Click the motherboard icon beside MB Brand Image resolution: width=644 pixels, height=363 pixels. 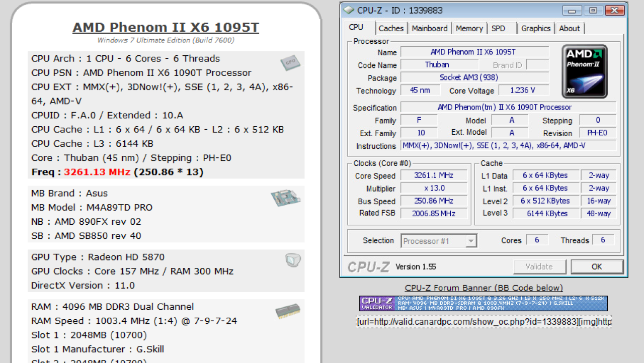tap(285, 198)
